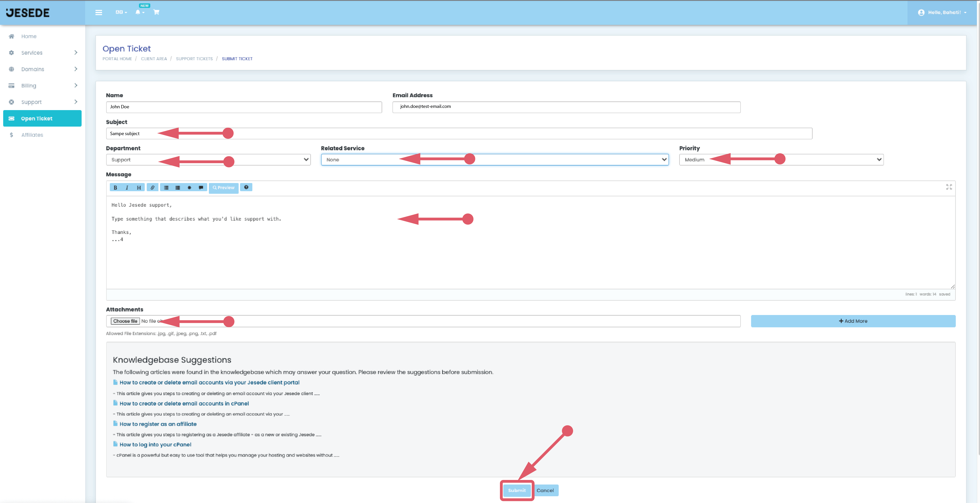Apply italic formatting in message toolbar
The width and height of the screenshot is (980, 503).
(127, 187)
